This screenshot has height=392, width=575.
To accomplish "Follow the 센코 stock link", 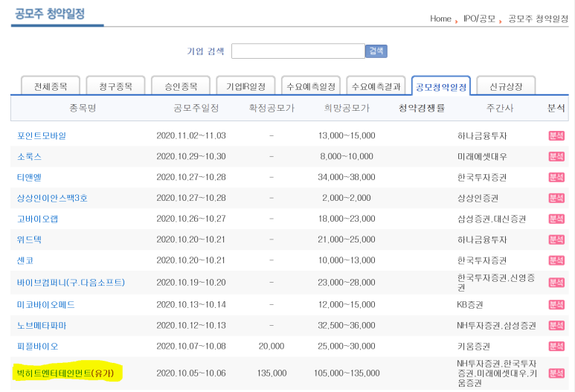I will pos(25,260).
